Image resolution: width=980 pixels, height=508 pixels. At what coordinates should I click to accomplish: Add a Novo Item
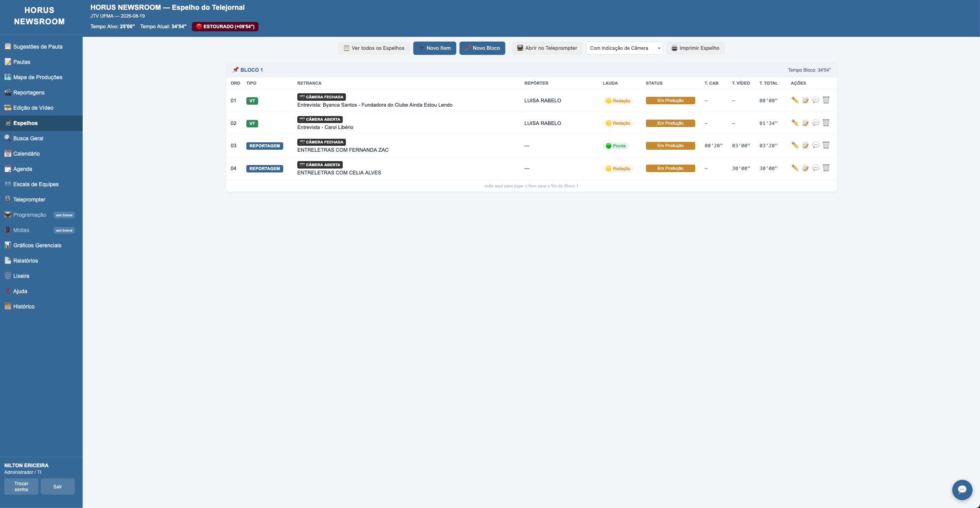pyautogui.click(x=434, y=48)
